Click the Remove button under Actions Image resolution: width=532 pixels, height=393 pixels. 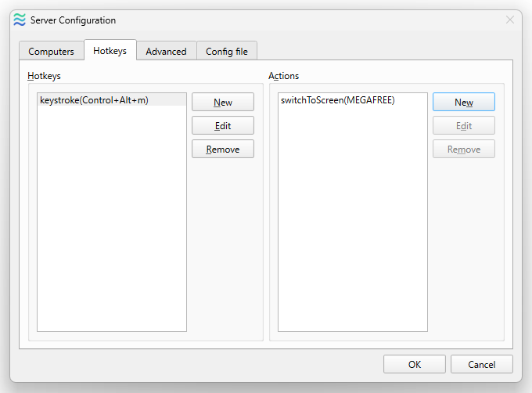(x=464, y=150)
